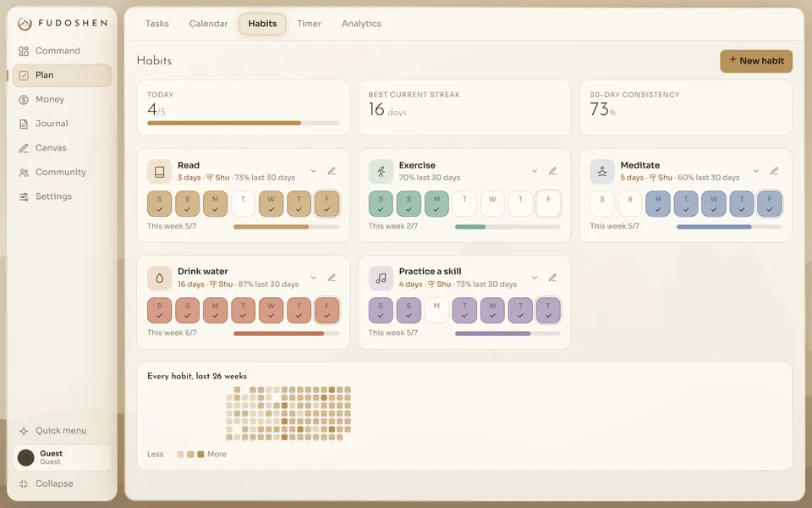Open the Guest profile card
Screen dimensions: 812x508
62,458
